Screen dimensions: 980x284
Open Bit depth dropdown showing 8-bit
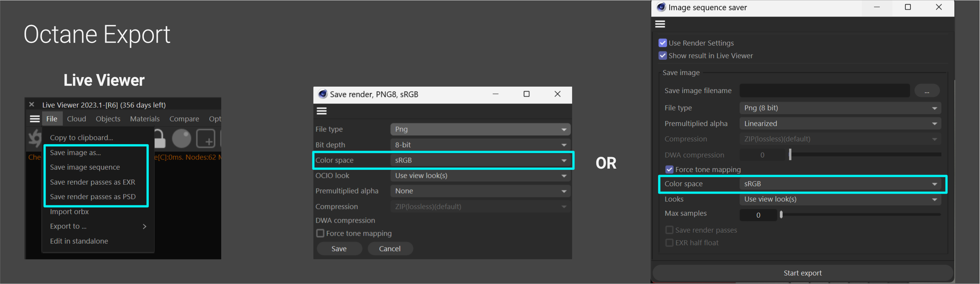[480, 145]
